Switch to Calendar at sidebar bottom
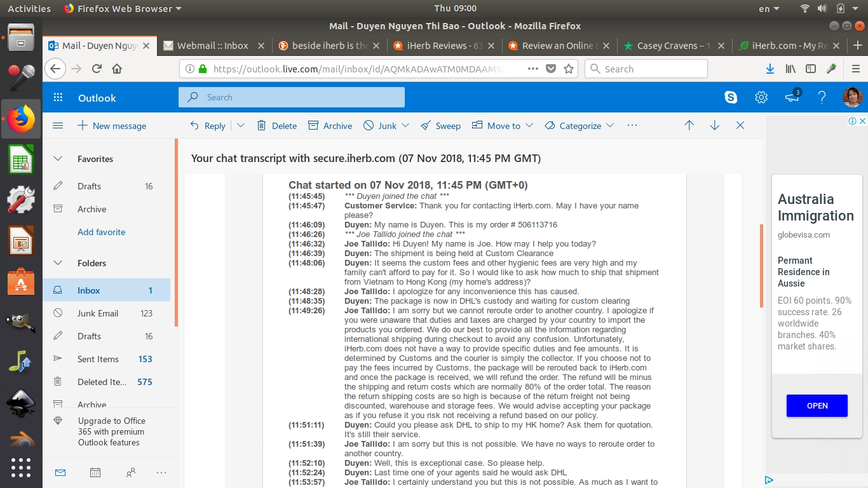 (95, 472)
